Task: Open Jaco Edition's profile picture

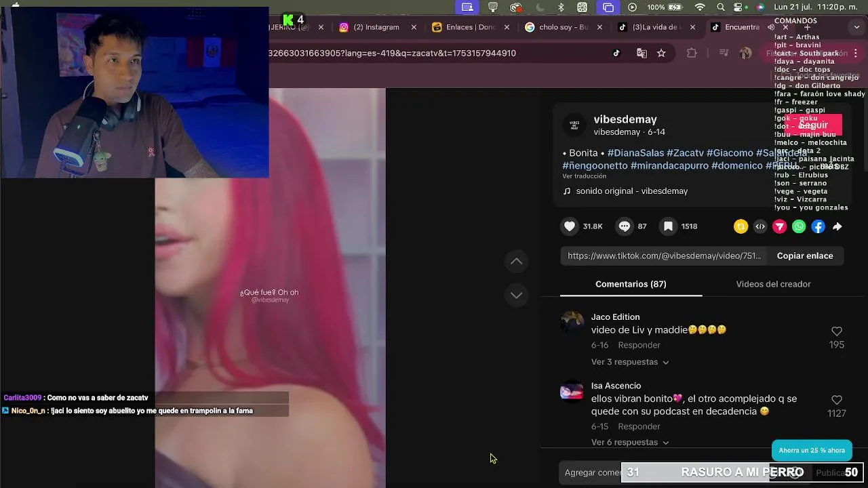Action: pyautogui.click(x=572, y=323)
